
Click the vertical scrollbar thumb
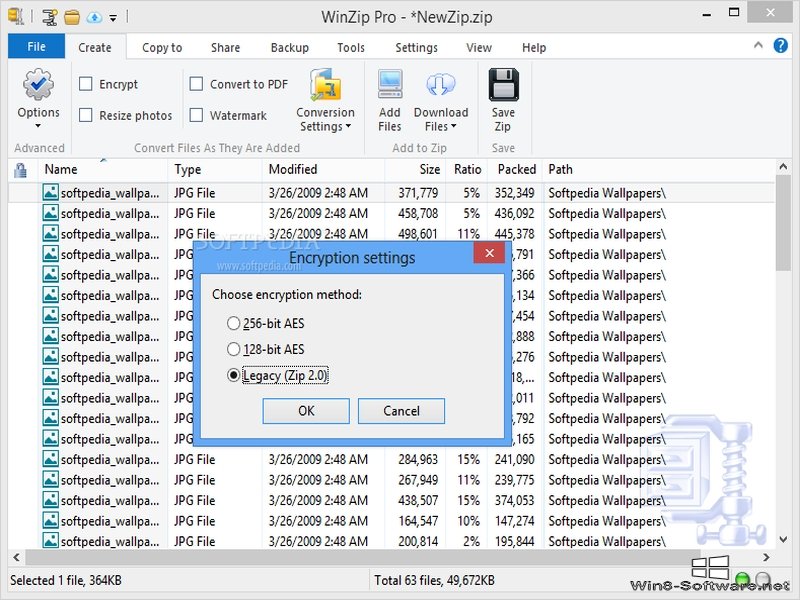click(x=783, y=223)
